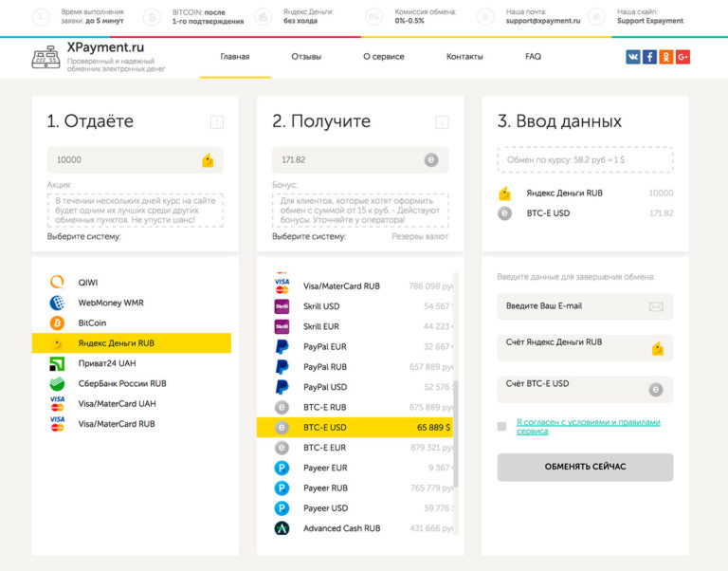Viewport: 728px width, 571px height.
Task: Click the PayPal EUR icon
Action: pyautogui.click(x=282, y=346)
